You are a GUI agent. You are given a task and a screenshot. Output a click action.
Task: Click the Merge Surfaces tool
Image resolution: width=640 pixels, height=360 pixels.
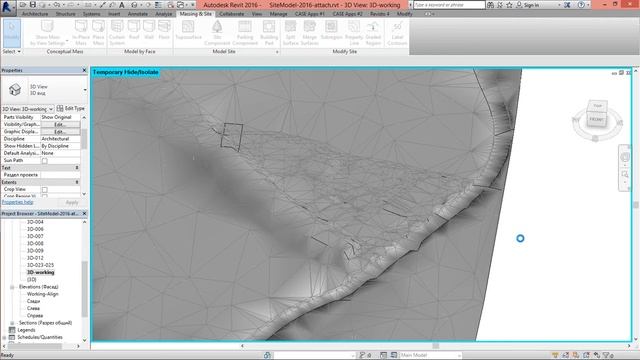pyautogui.click(x=310, y=32)
